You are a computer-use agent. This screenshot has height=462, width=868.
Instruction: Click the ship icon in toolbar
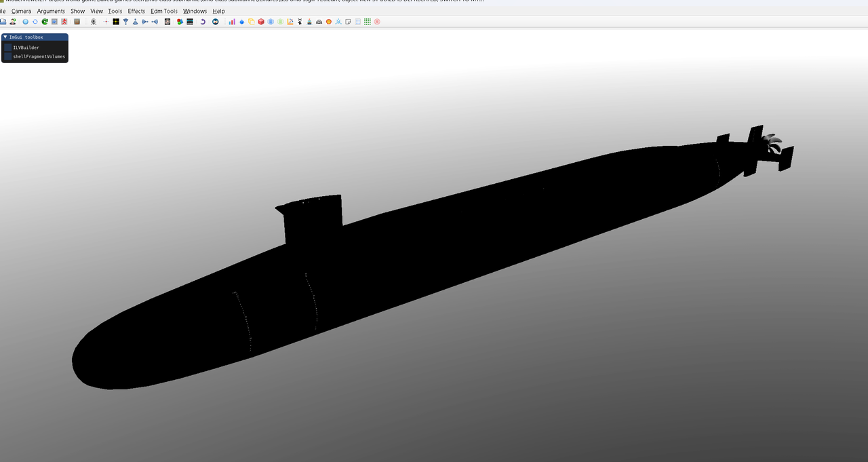pos(309,22)
